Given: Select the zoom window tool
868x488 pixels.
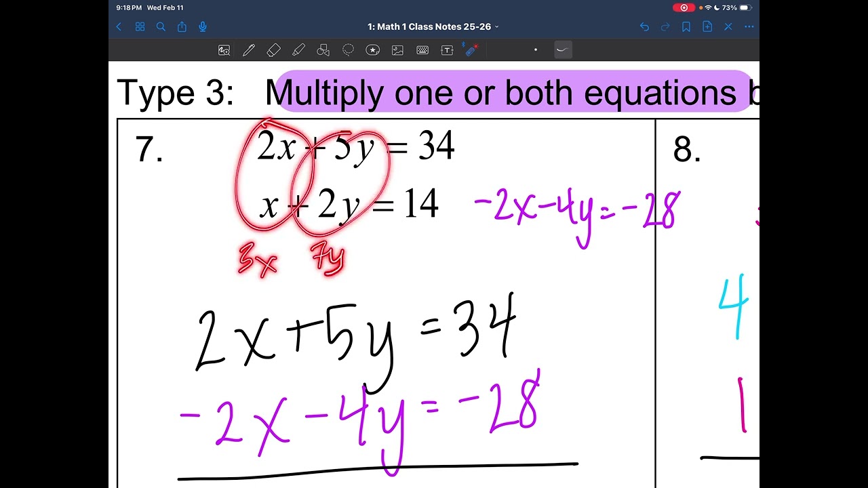Looking at the screenshot, I should pos(224,50).
